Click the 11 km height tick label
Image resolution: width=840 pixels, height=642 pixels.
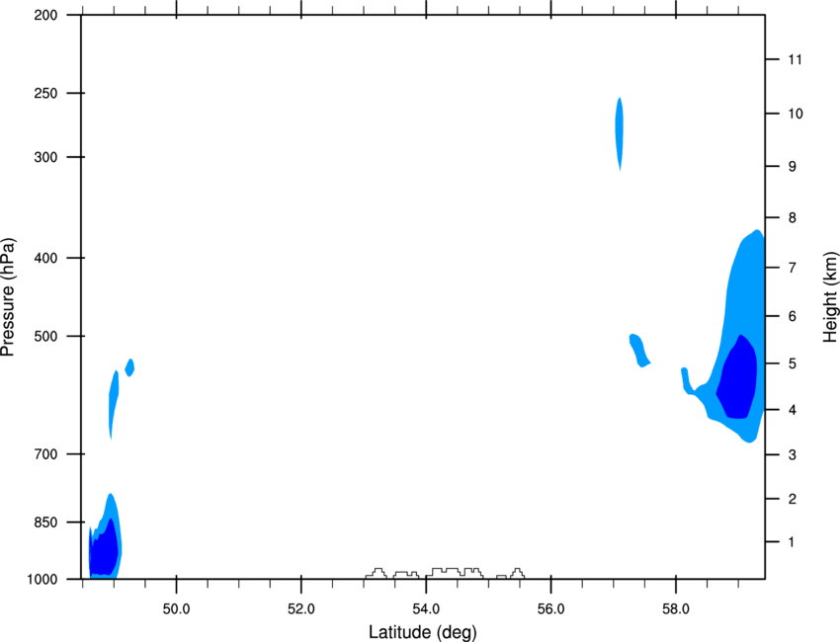click(x=796, y=59)
